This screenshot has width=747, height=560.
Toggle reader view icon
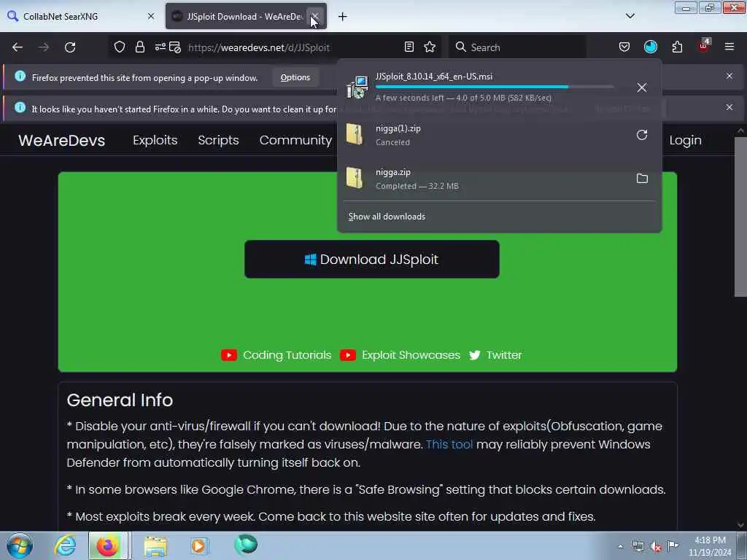pyautogui.click(x=409, y=47)
